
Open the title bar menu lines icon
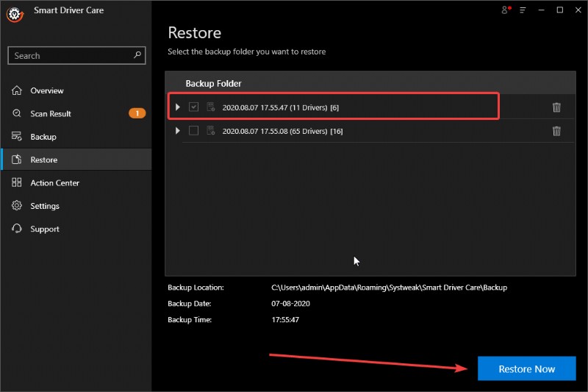pos(523,10)
